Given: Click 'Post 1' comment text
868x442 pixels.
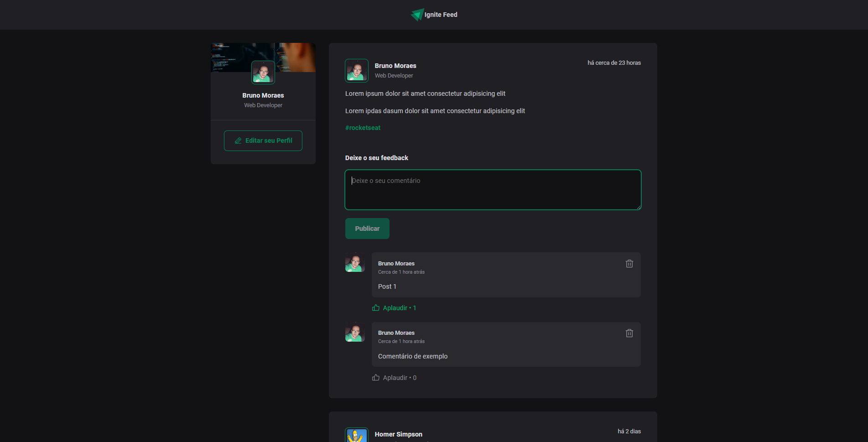Looking at the screenshot, I should (x=387, y=286).
